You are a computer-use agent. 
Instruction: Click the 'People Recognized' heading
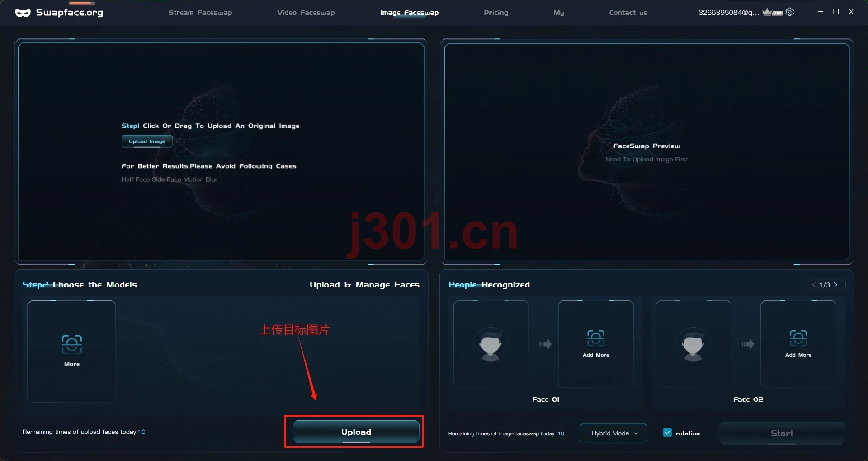tap(489, 285)
